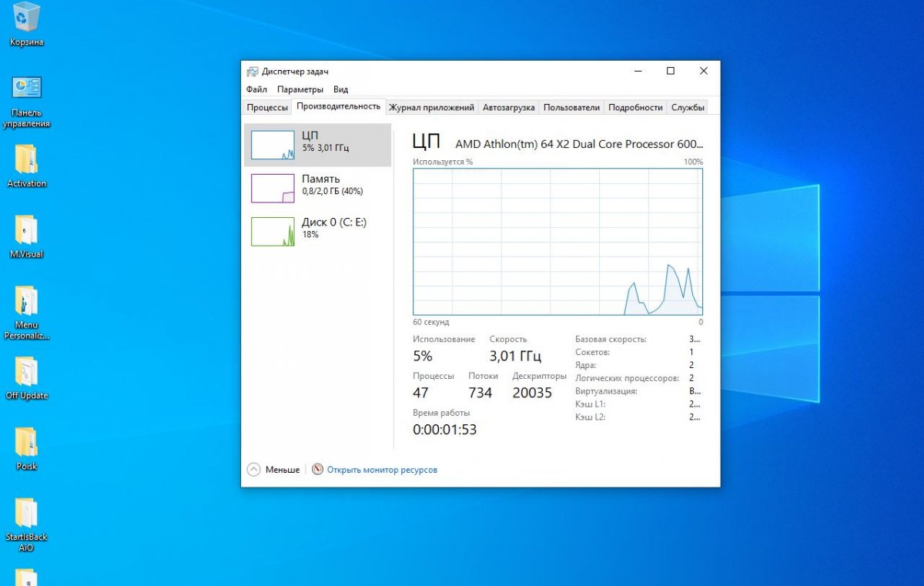Image resolution: width=924 pixels, height=586 pixels.
Task: Minimize the Диспетчер задач window
Action: pyautogui.click(x=638, y=71)
